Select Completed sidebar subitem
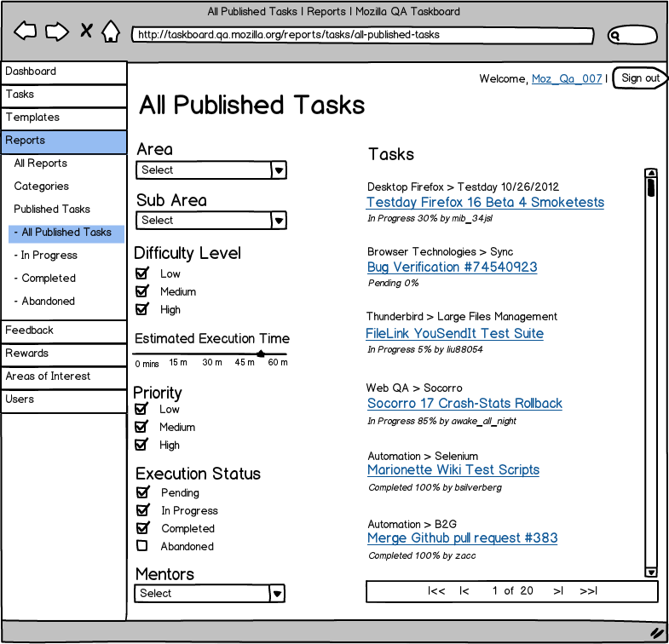The width and height of the screenshot is (669, 644). [45, 278]
